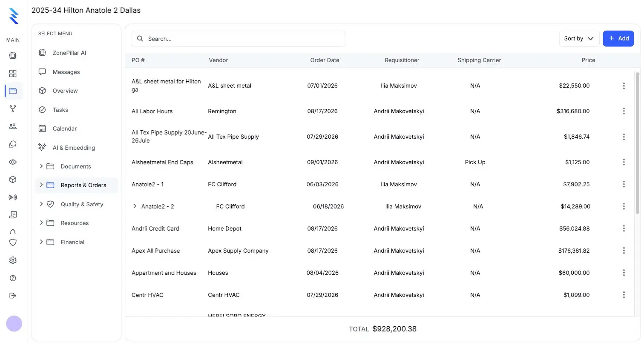Open the eye icon in the rail
This screenshot has width=644, height=345.
(x=13, y=162)
